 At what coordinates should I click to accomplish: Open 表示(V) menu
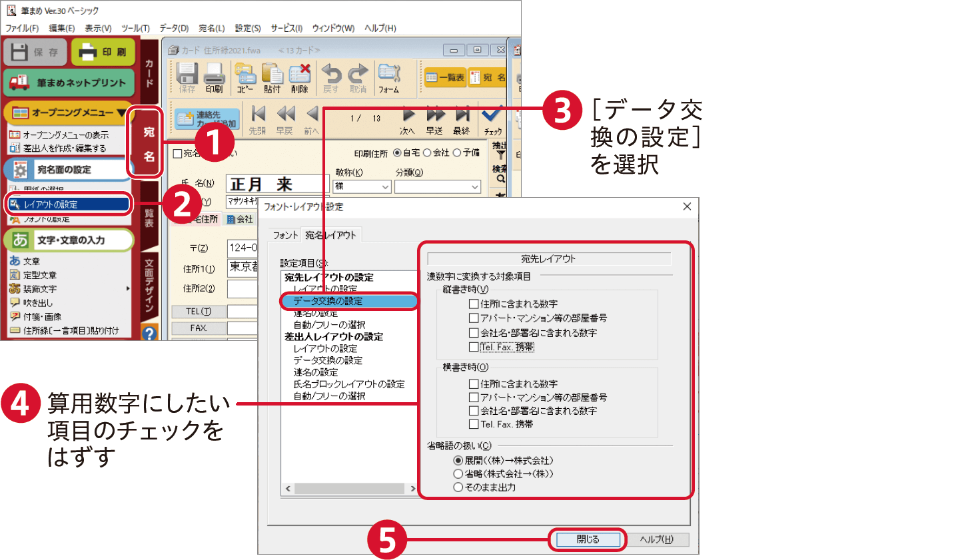pyautogui.click(x=98, y=28)
